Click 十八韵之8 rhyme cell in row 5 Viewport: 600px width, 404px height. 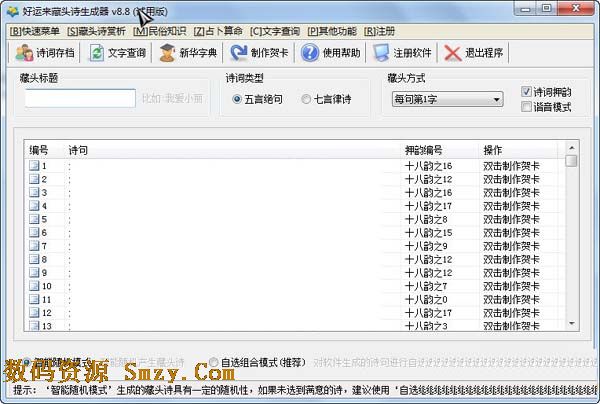426,219
